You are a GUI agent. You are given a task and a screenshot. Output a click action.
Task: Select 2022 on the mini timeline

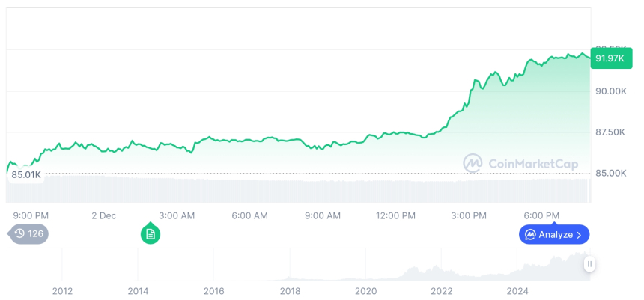click(442, 291)
